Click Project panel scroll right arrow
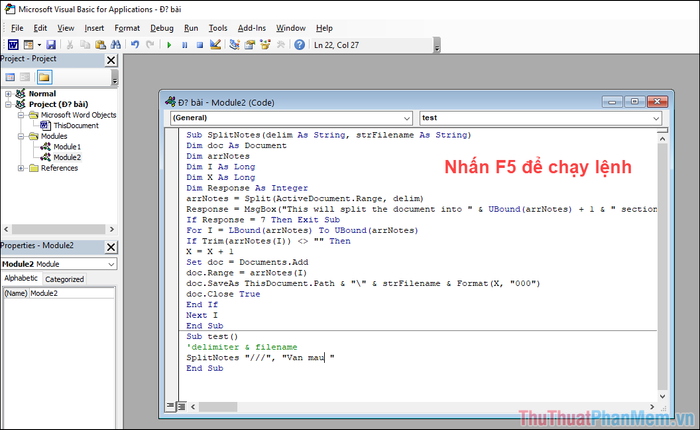Viewport: 700px width, 430px height. pos(112,229)
